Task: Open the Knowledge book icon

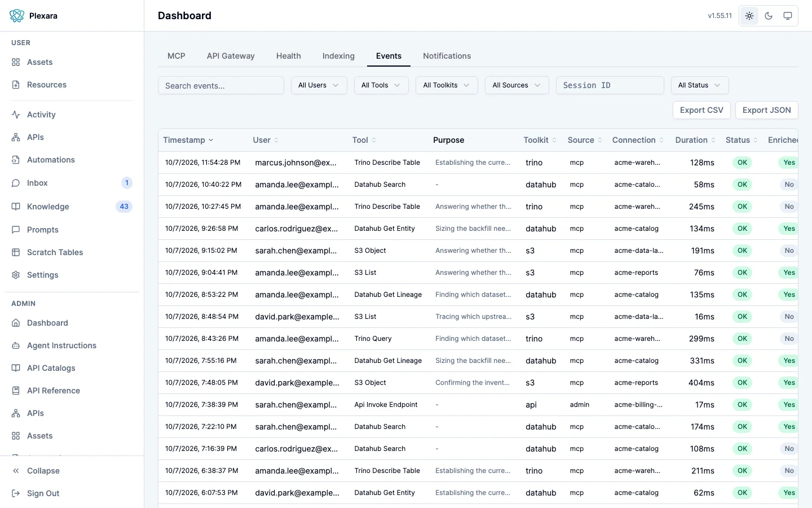Action: (x=16, y=207)
